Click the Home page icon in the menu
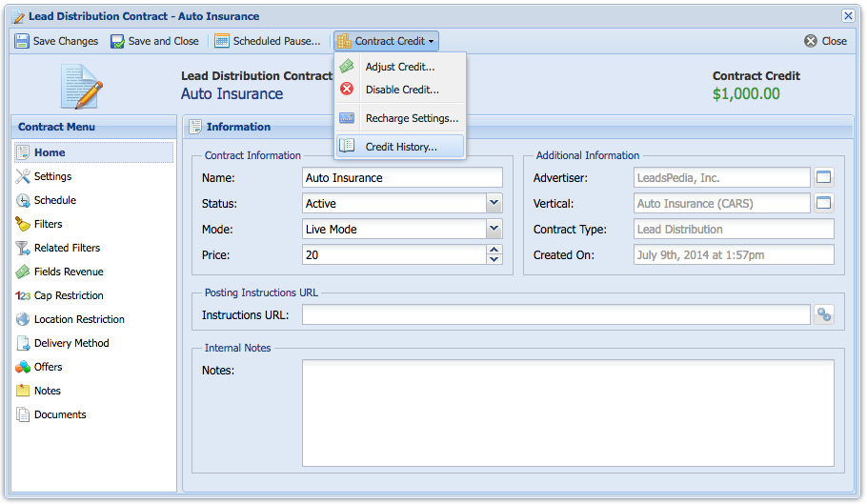Viewport: 867px width, 504px height. tap(23, 152)
